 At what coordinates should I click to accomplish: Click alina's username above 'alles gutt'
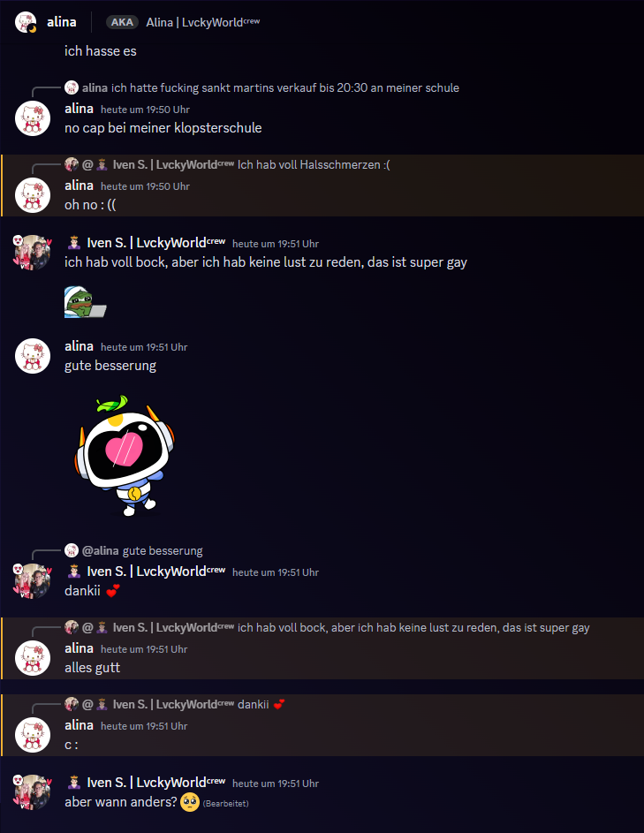point(79,648)
